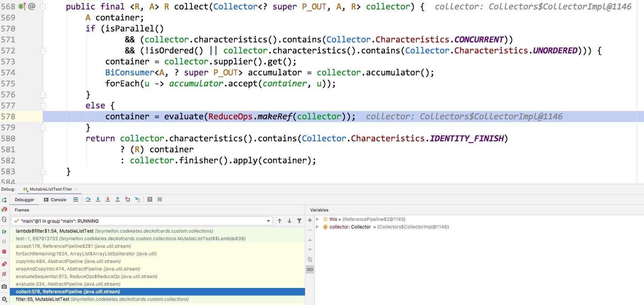The height and width of the screenshot is (305, 644).
Task: Click the camera thread dump icon
Action: [4, 287]
